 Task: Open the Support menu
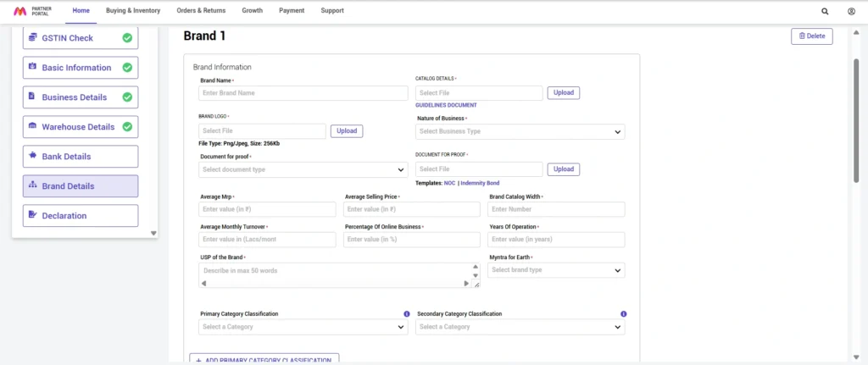[332, 10]
